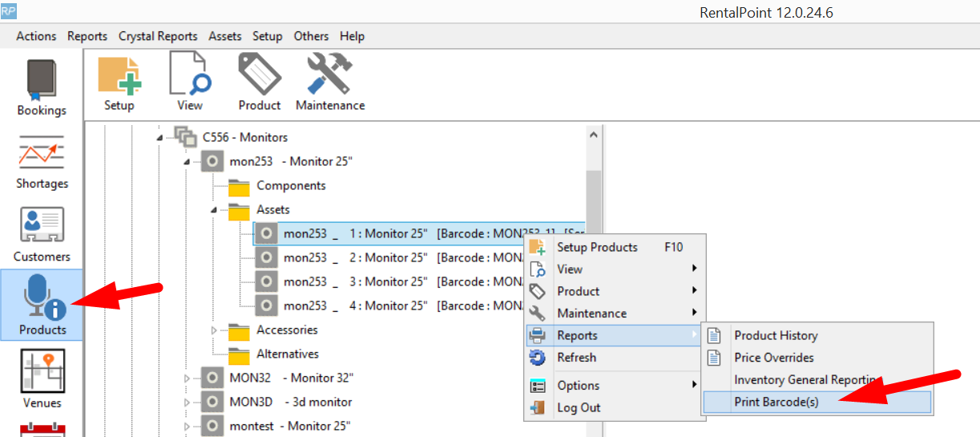
Task: Select Product History in Reports submenu
Action: click(x=816, y=335)
